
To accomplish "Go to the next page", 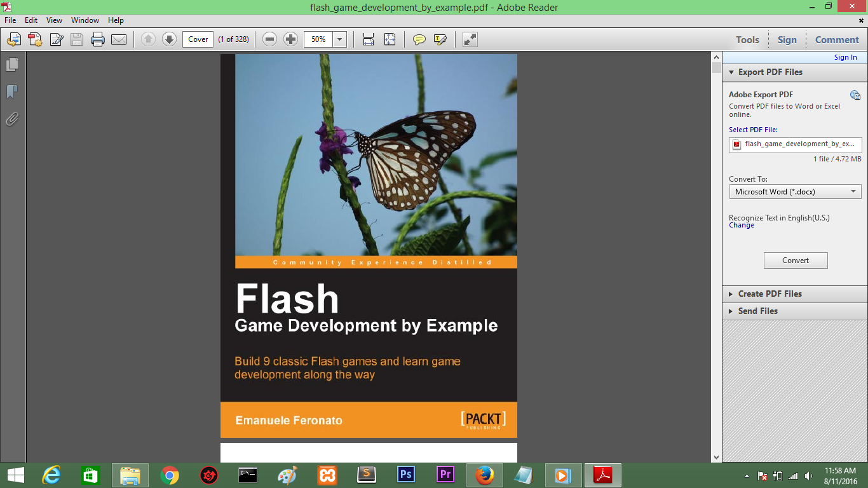I will click(168, 39).
